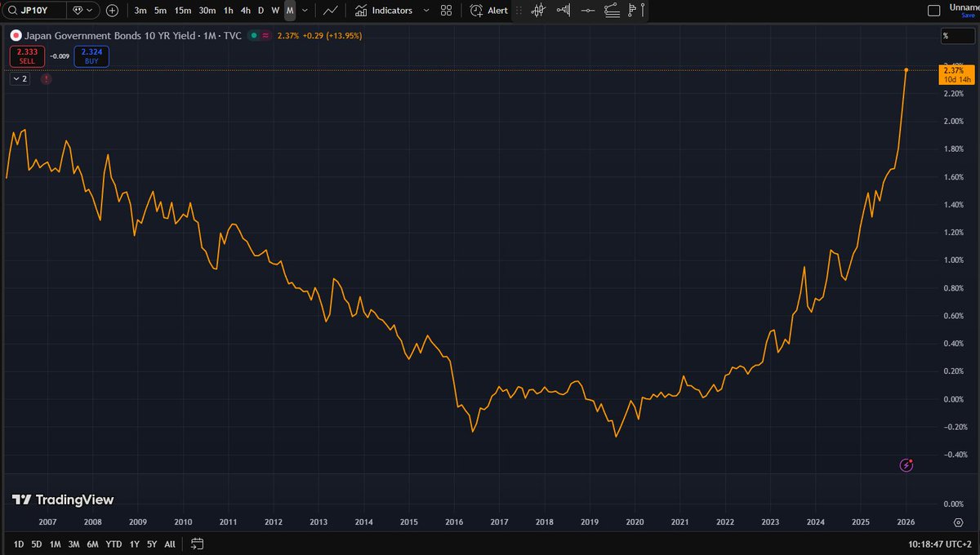Expand the time interval dropdown arrow
The height and width of the screenshot is (555, 980).
305,11
